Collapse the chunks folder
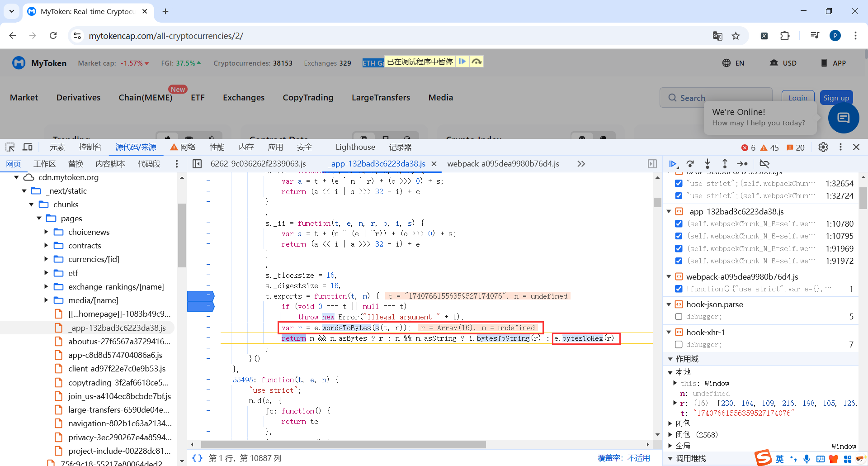This screenshot has width=868, height=466. click(x=31, y=204)
